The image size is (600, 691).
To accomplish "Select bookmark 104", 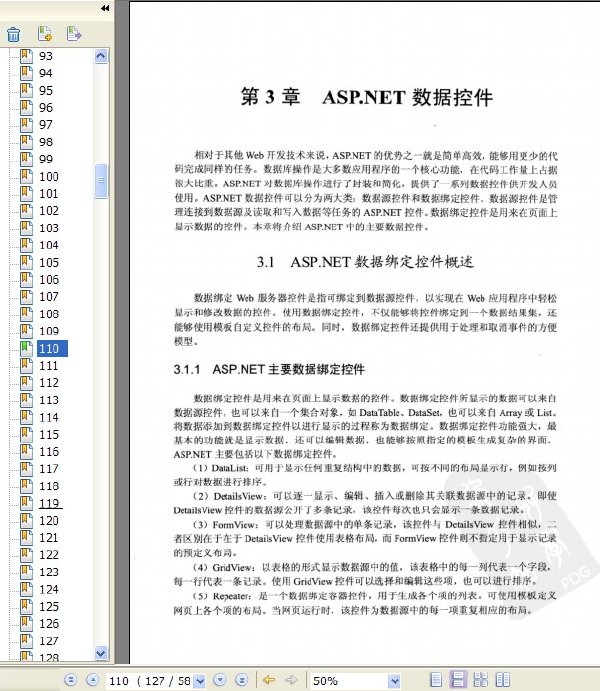I will pos(49,245).
